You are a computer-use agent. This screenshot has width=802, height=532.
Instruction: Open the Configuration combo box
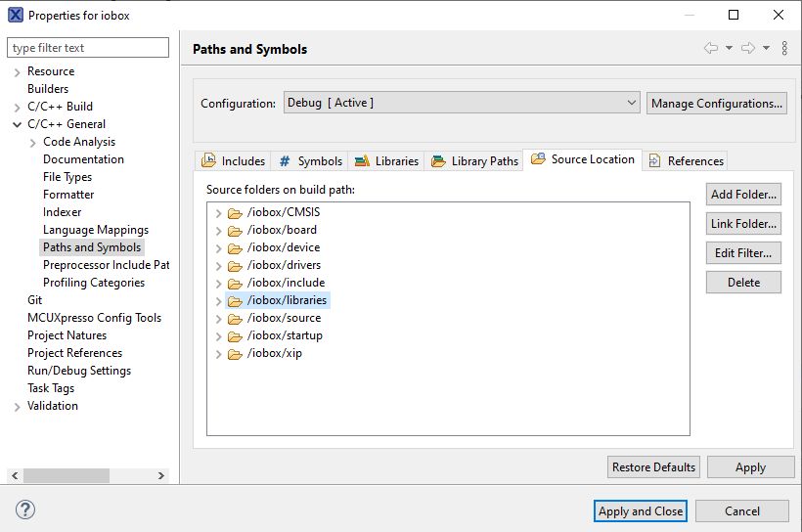pyautogui.click(x=462, y=103)
